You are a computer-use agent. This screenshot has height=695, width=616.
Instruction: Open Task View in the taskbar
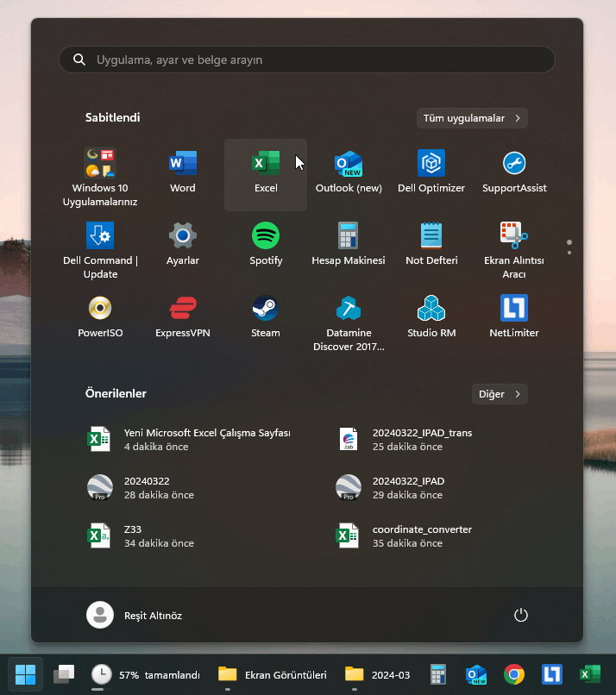[64, 674]
